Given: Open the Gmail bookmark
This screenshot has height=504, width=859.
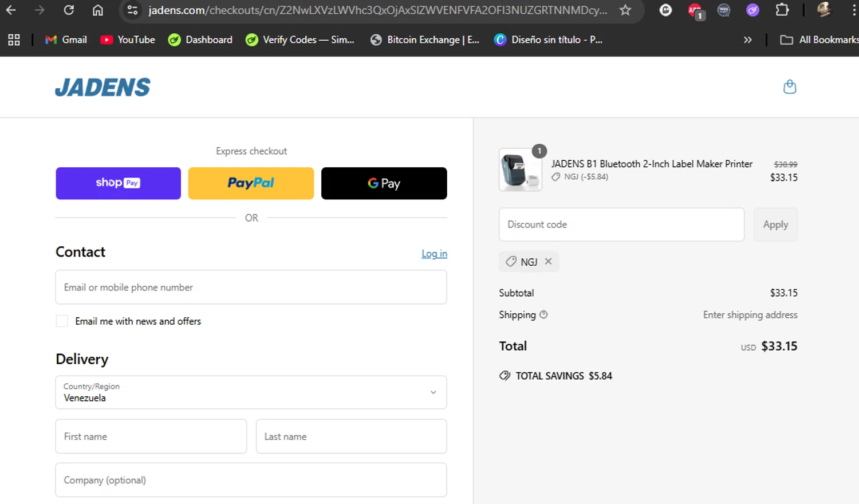Looking at the screenshot, I should [x=66, y=40].
